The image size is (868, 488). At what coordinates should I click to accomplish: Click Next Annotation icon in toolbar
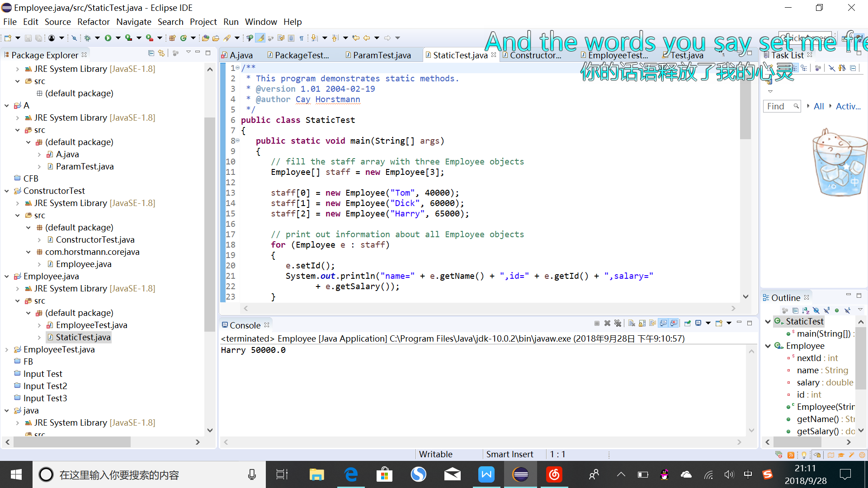[x=314, y=38]
